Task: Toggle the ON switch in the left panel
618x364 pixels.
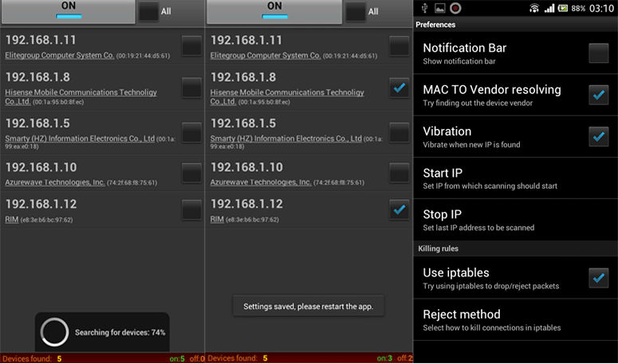Action: pyautogui.click(x=68, y=11)
